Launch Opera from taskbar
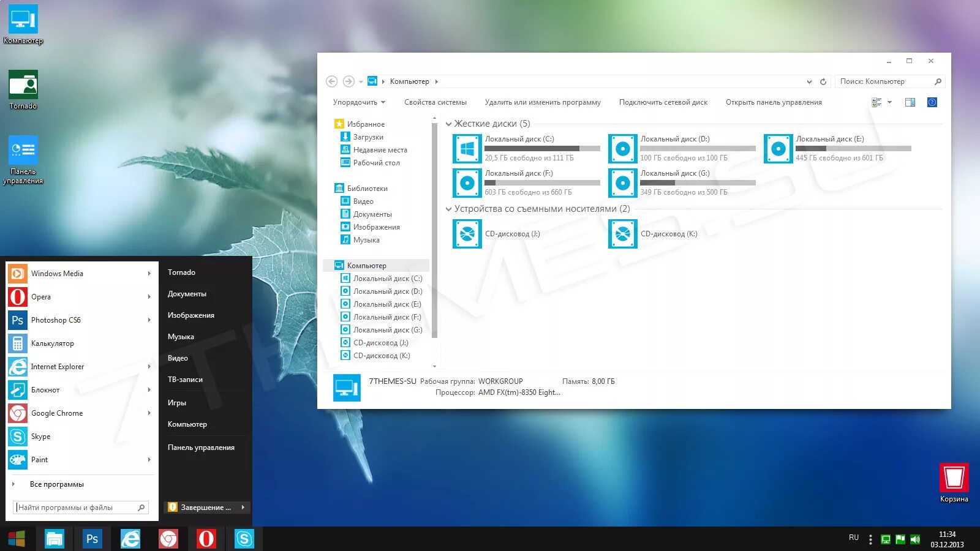The image size is (980, 551). (x=206, y=539)
